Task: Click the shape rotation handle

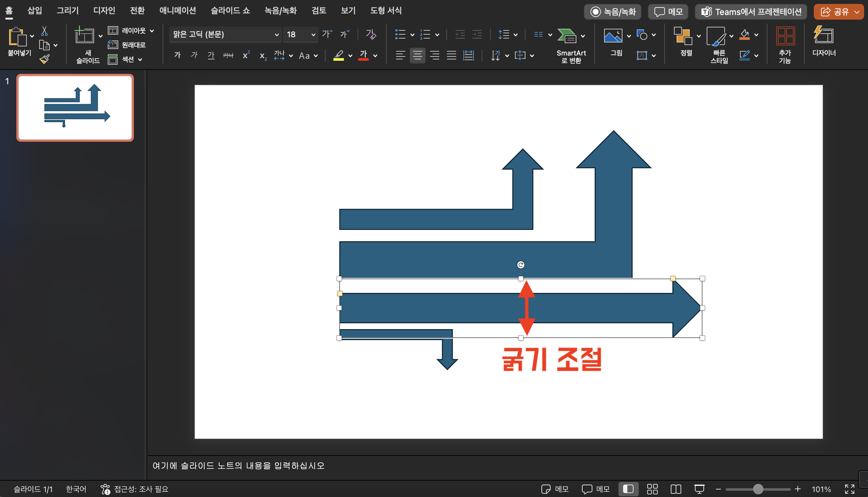Action: (x=521, y=265)
